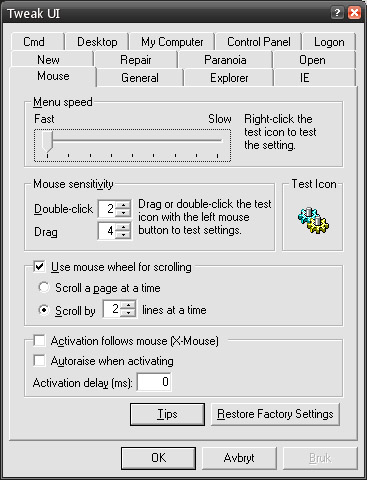Go to the Control Panel tab

point(258,42)
